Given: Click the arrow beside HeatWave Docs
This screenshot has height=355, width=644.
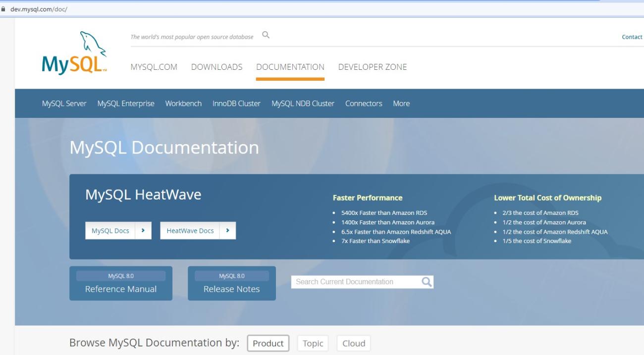Looking at the screenshot, I should [x=228, y=231].
